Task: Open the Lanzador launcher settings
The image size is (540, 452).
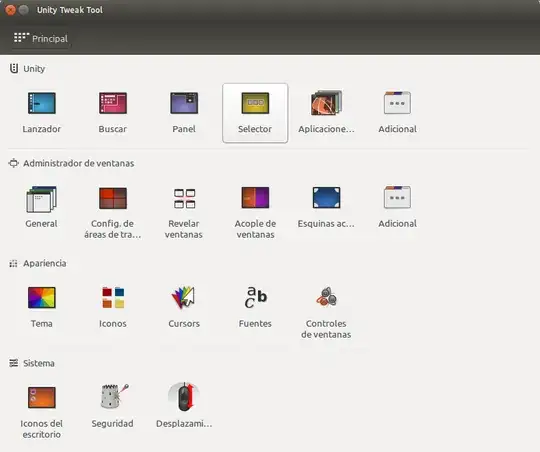Action: coord(42,113)
